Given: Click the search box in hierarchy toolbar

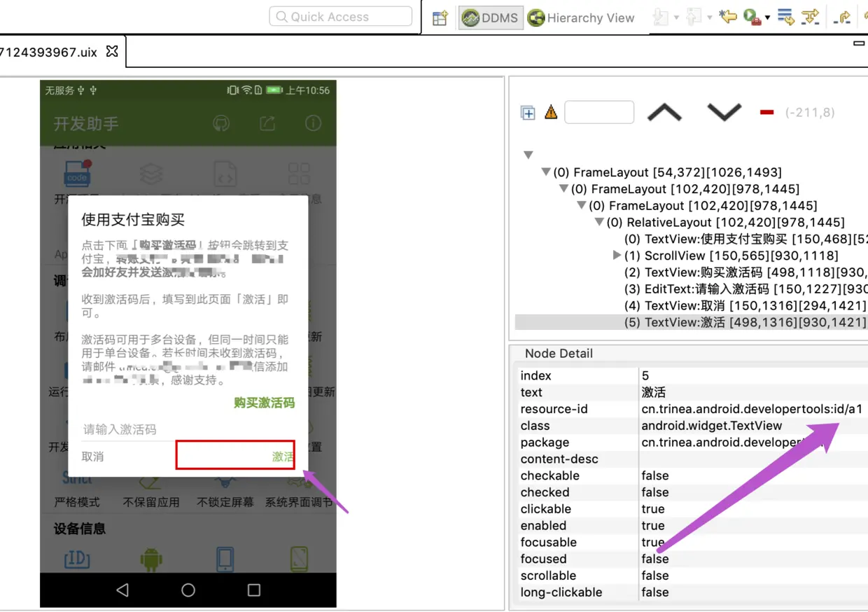Looking at the screenshot, I should tap(599, 112).
